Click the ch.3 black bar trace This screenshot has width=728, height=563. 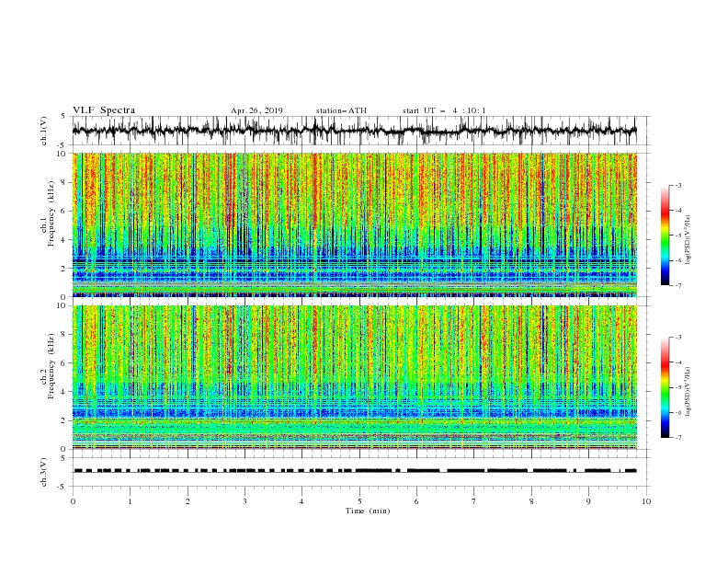355,471
